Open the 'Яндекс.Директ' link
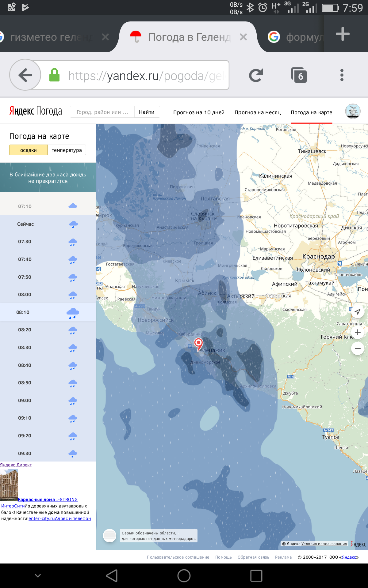 (x=16, y=465)
